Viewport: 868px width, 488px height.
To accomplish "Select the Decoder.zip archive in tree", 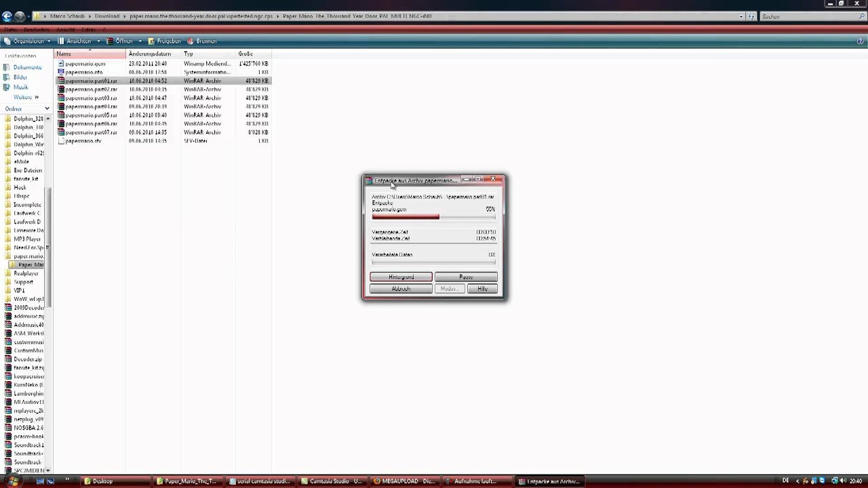I will pyautogui.click(x=28, y=359).
